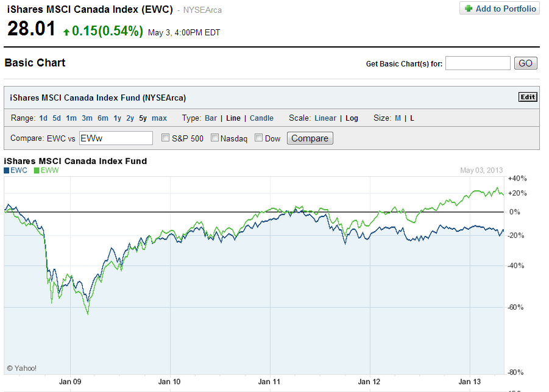Click the Compare button
549x392 pixels.
310,138
